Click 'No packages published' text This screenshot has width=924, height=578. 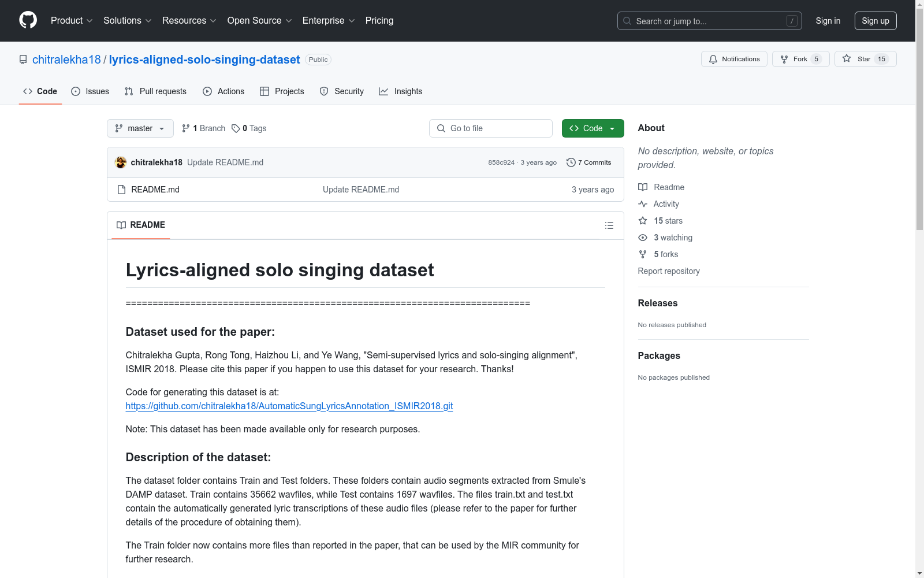click(x=674, y=377)
